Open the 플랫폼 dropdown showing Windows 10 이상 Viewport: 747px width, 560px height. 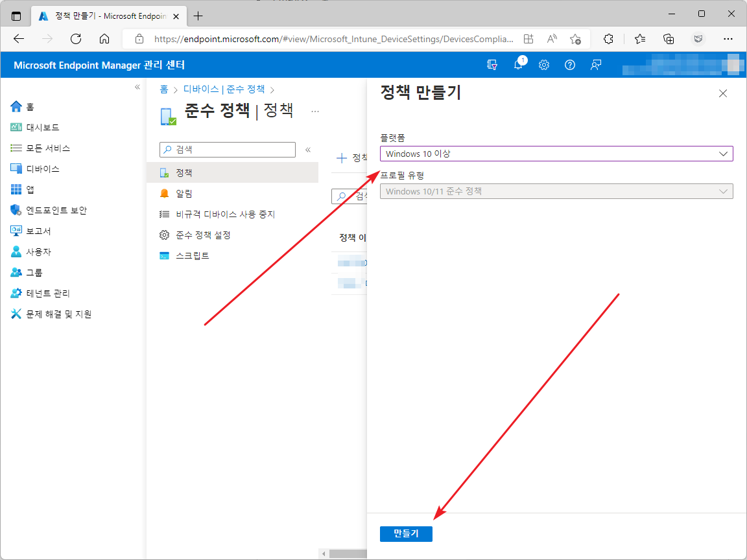[556, 154]
